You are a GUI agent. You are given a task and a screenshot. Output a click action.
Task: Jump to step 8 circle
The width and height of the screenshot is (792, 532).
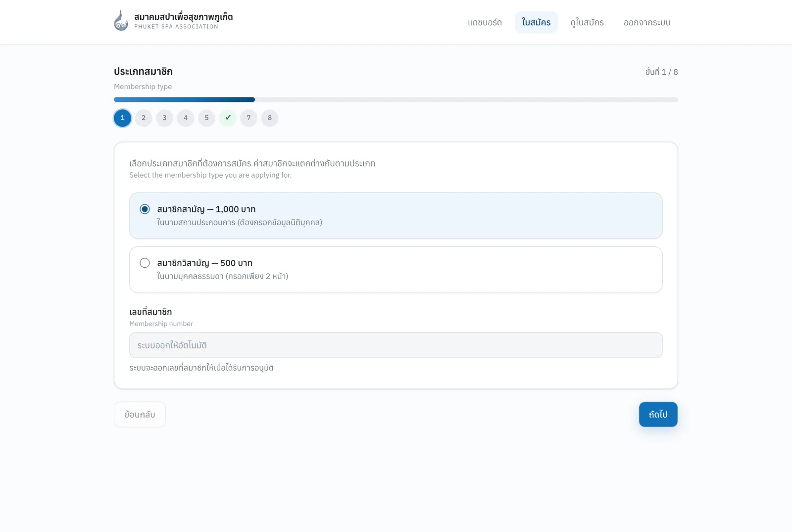coord(270,118)
